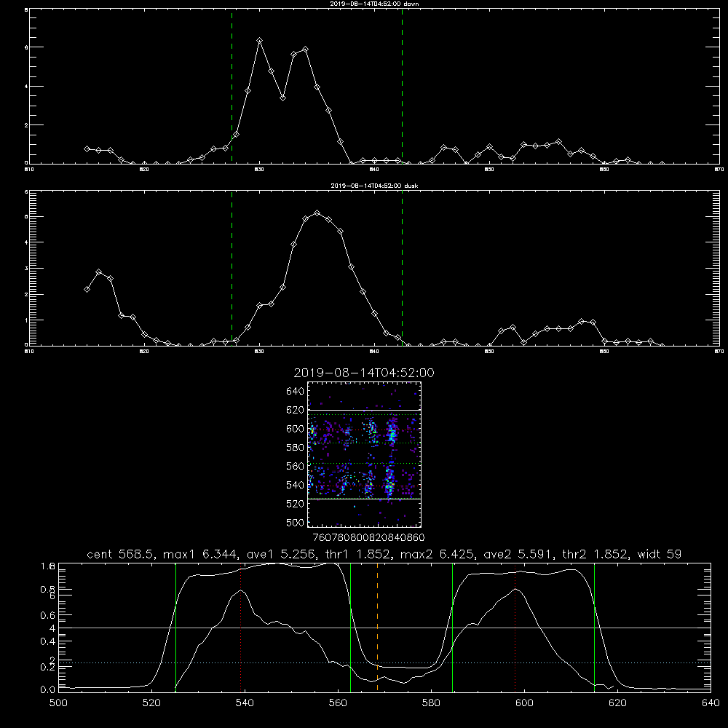This screenshot has height=728, width=728.
Task: Click the red dotted peak line near 540
Action: click(x=240, y=628)
